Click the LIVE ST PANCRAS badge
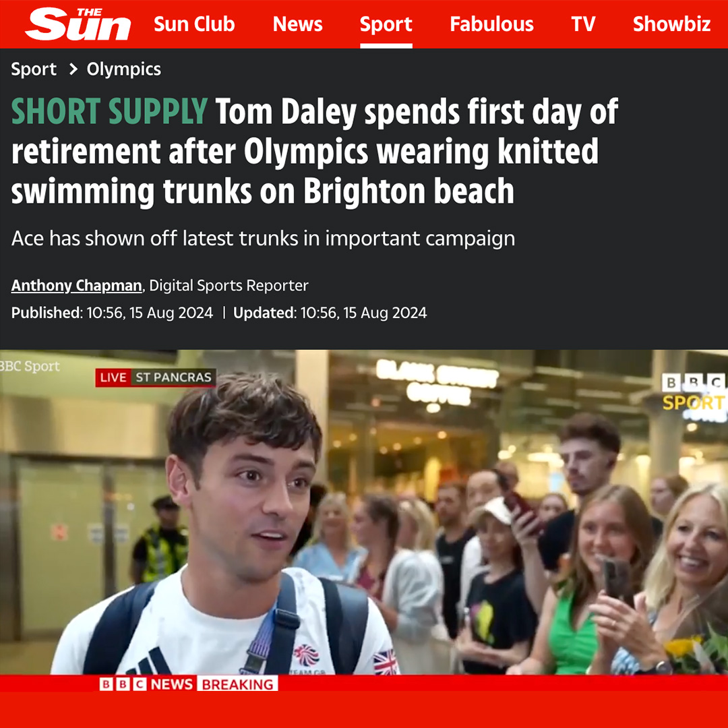 156,377
